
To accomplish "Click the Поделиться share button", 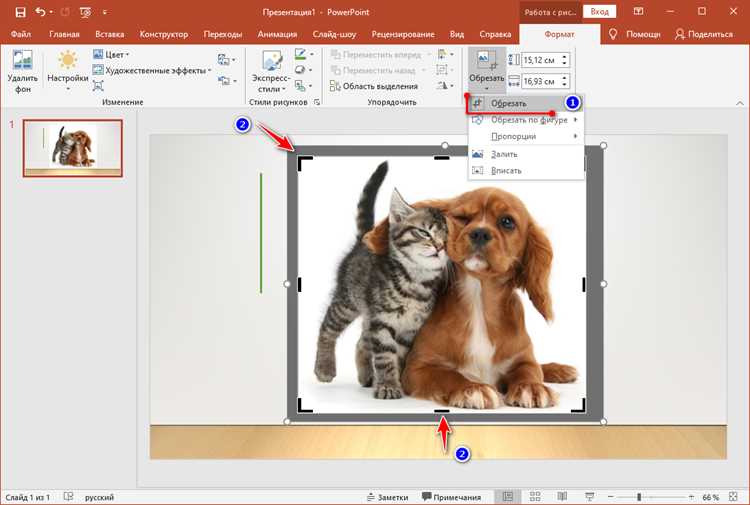I will click(x=704, y=34).
